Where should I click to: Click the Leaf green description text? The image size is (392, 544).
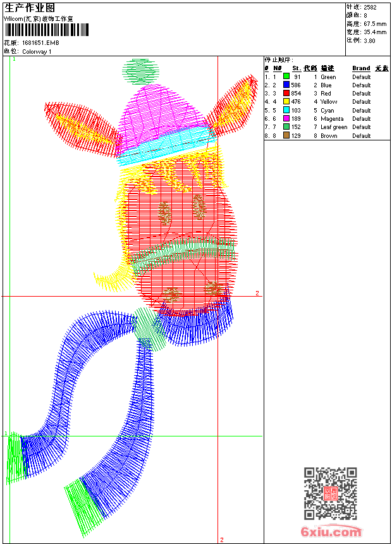[334, 127]
